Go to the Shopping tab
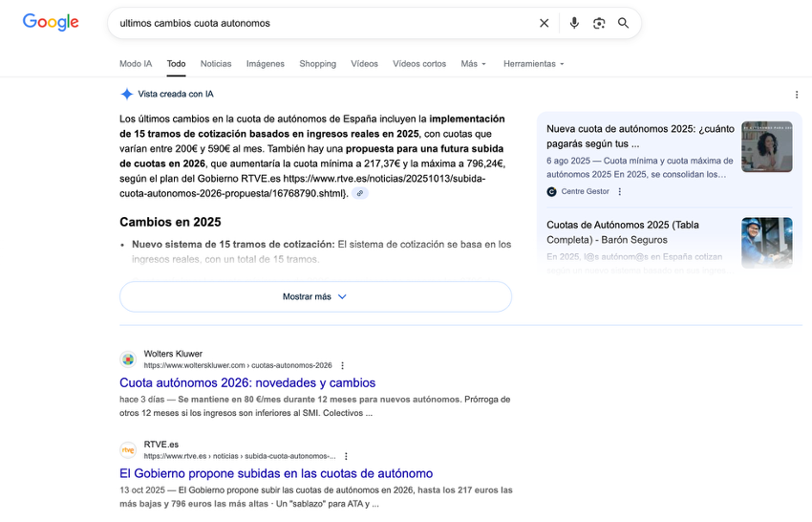The width and height of the screenshot is (812, 522). 317,64
